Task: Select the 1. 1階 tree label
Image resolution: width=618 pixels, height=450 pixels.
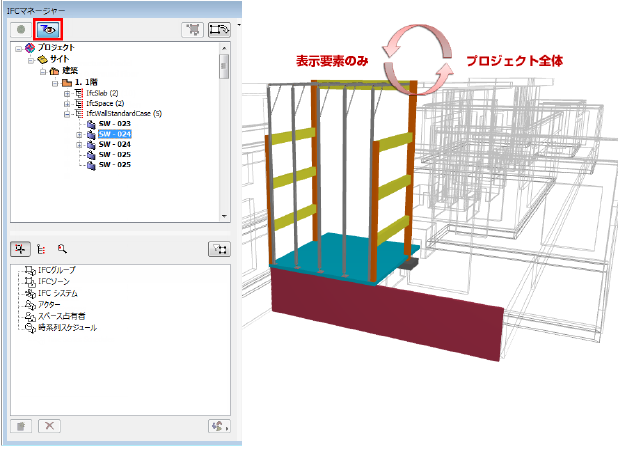Action: [86, 82]
